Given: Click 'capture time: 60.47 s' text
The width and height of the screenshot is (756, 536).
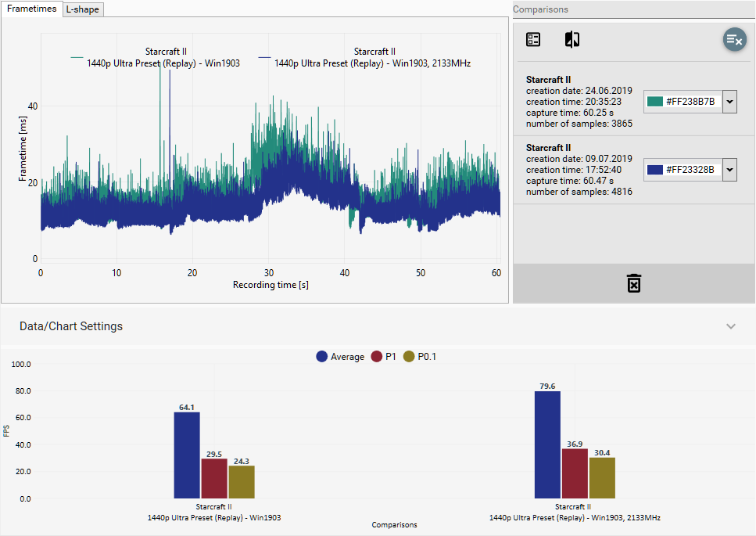Looking at the screenshot, I should pos(569,181).
